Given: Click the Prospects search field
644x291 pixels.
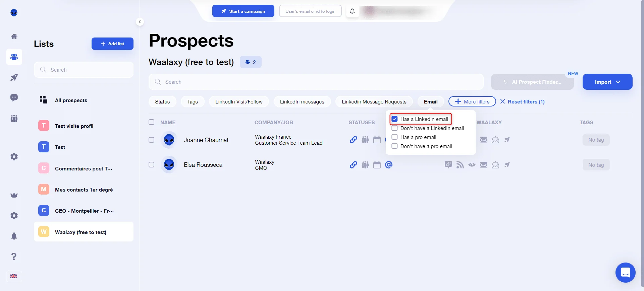Looking at the screenshot, I should tap(316, 82).
